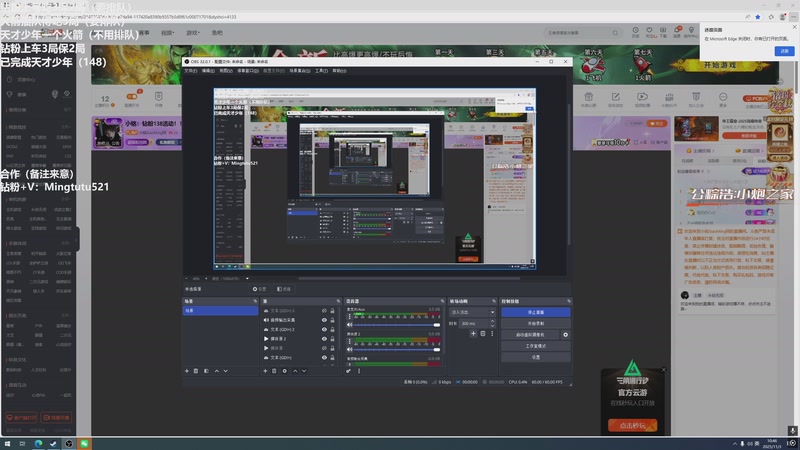Adjust first mixer channel volume slider

click(397, 324)
